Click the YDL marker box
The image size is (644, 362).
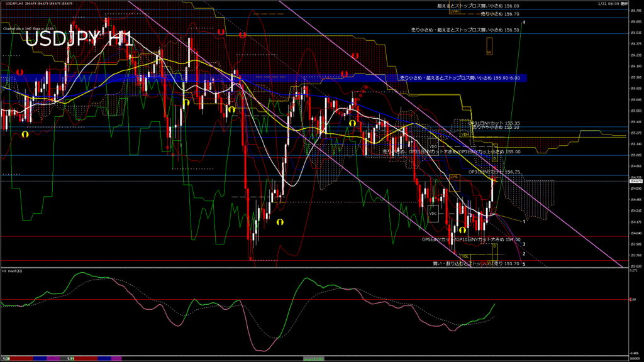[465, 256]
